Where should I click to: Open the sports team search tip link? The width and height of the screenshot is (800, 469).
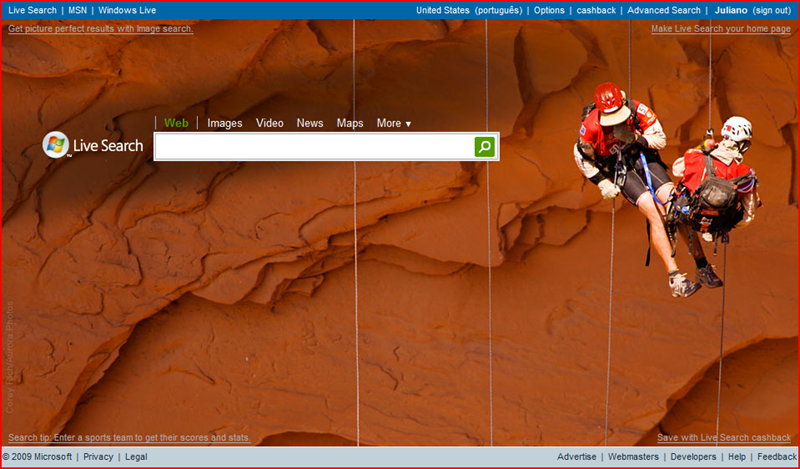[x=130, y=437]
